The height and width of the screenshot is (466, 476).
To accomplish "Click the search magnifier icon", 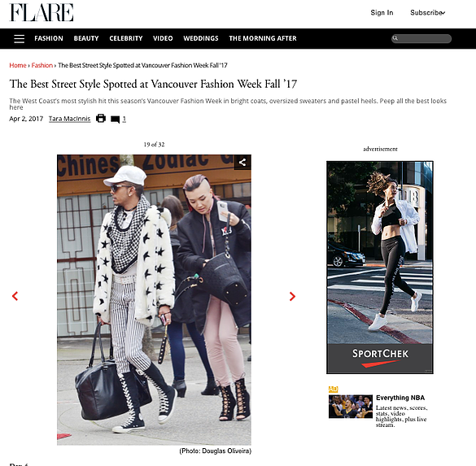I will tap(395, 38).
